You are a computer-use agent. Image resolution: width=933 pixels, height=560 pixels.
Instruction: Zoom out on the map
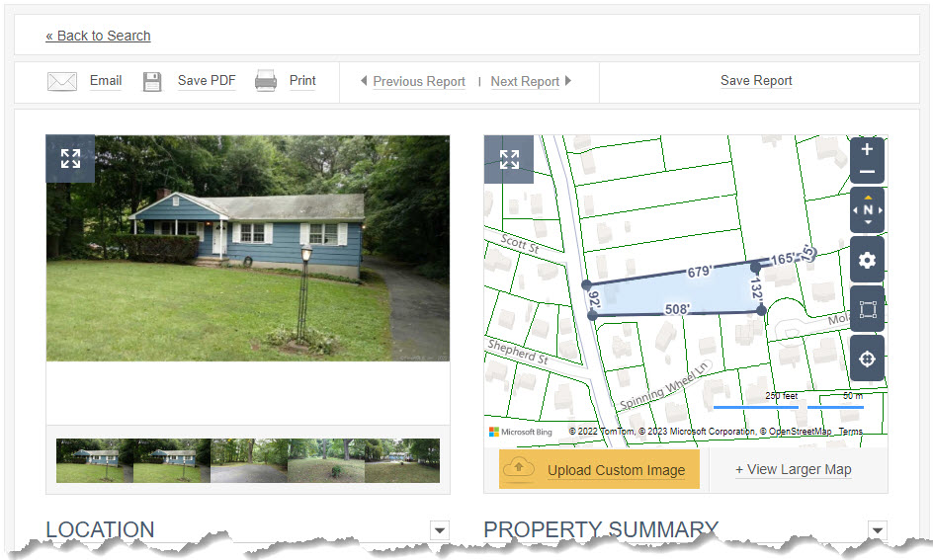point(867,172)
